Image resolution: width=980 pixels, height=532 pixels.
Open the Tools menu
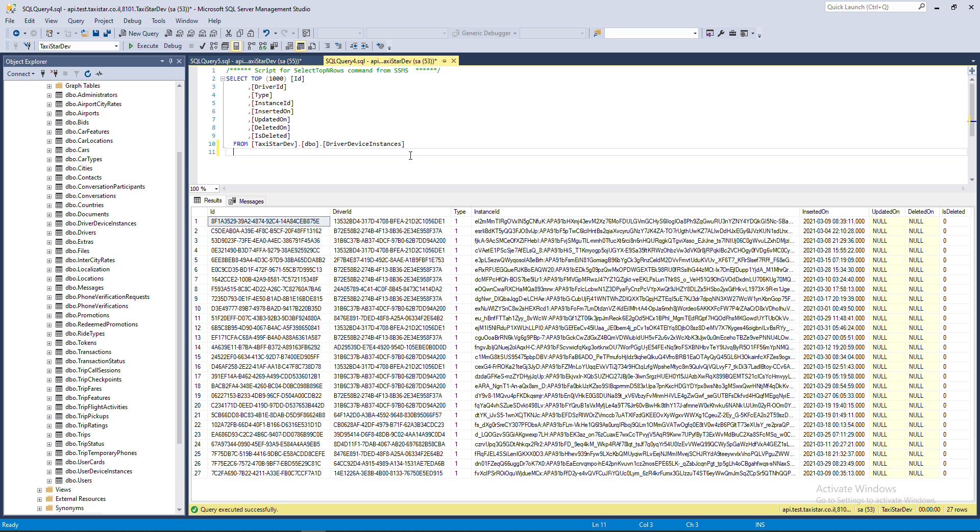tap(158, 21)
